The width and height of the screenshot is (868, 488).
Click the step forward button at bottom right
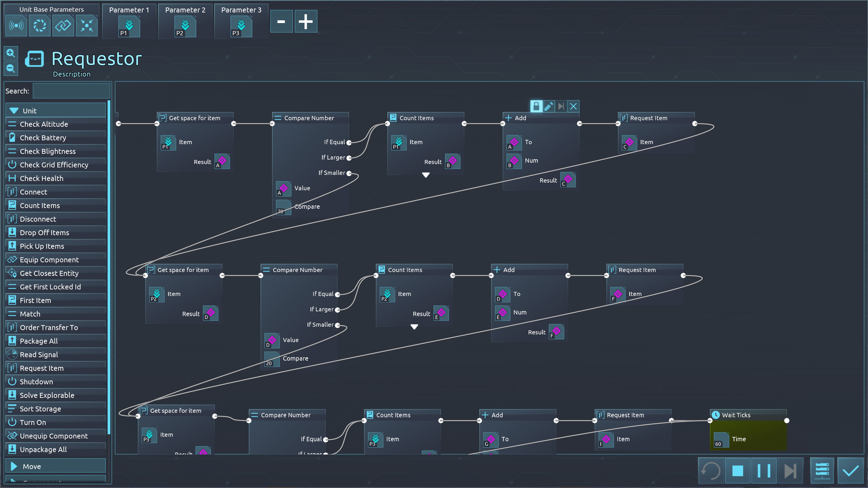[x=790, y=470]
